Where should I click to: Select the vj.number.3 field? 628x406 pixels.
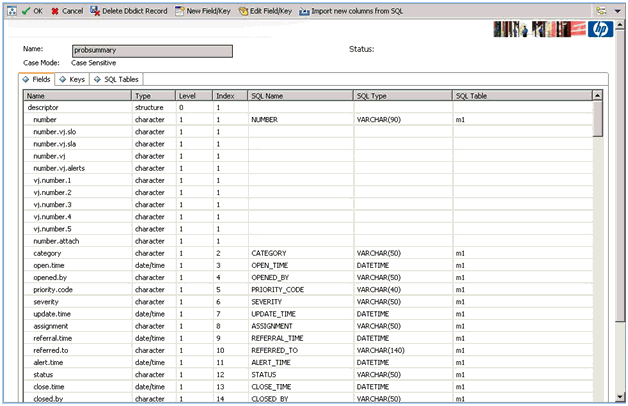coord(52,205)
